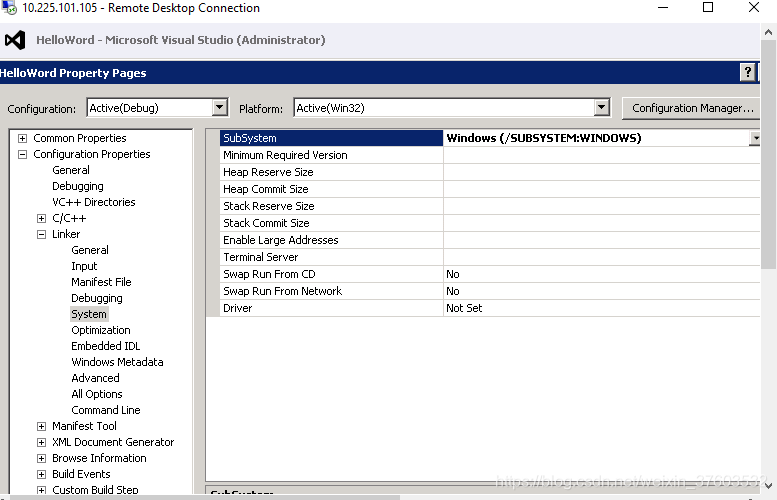Expand Custom Build Step node
Image resolution: width=777 pixels, height=500 pixels.
click(42, 490)
